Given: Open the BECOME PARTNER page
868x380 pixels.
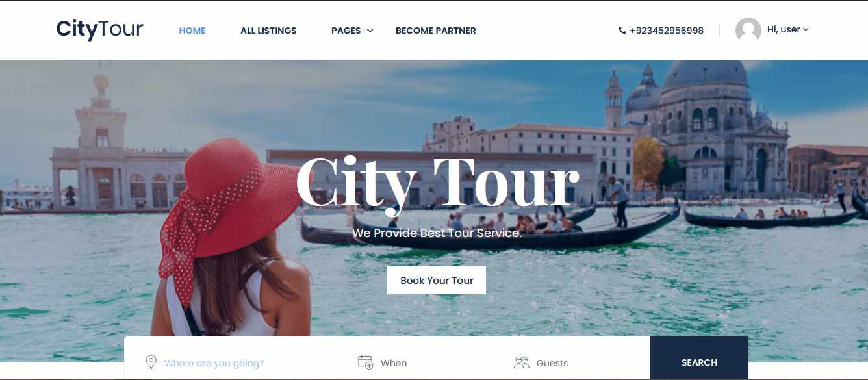Looking at the screenshot, I should click(x=435, y=31).
